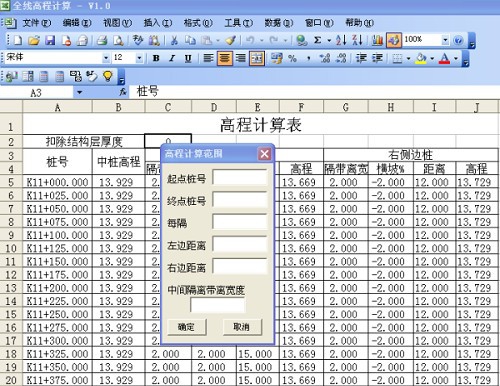Open the 帮助(H) menu
The height and width of the screenshot is (386, 500).
point(359,23)
